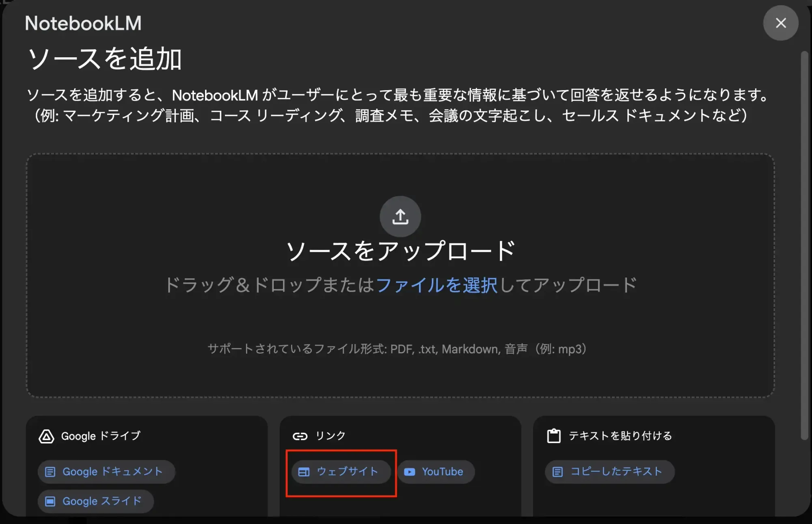Select the Google スライド chip
Screen dimensions: 812x524
[96, 501]
